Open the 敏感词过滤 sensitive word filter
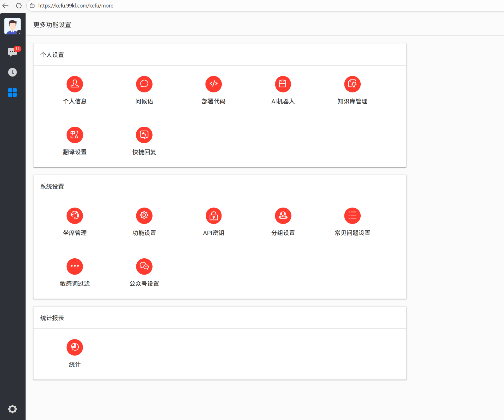This screenshot has height=420, width=504. pyautogui.click(x=74, y=266)
